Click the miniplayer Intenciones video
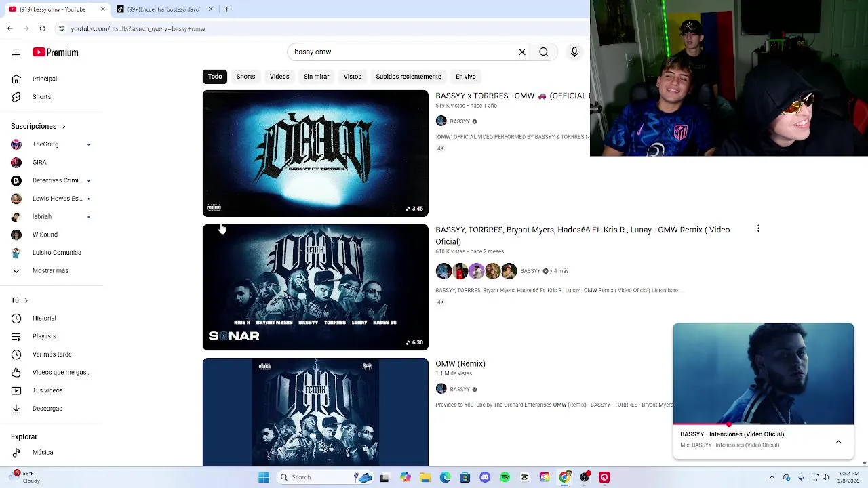Viewport: 868px width, 488px height. click(x=764, y=373)
